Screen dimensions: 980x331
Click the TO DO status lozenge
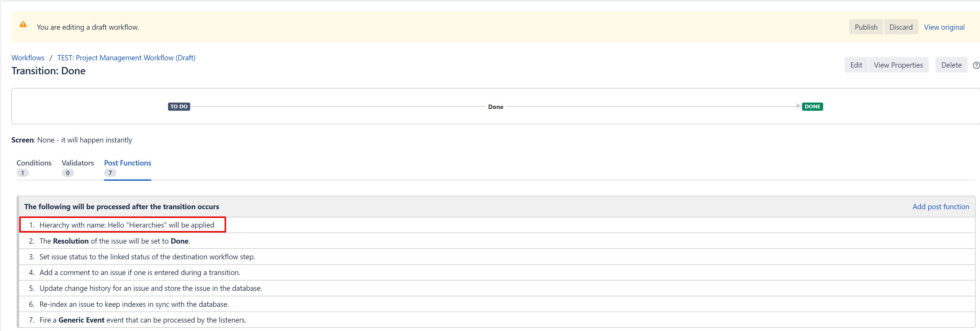[x=179, y=106]
